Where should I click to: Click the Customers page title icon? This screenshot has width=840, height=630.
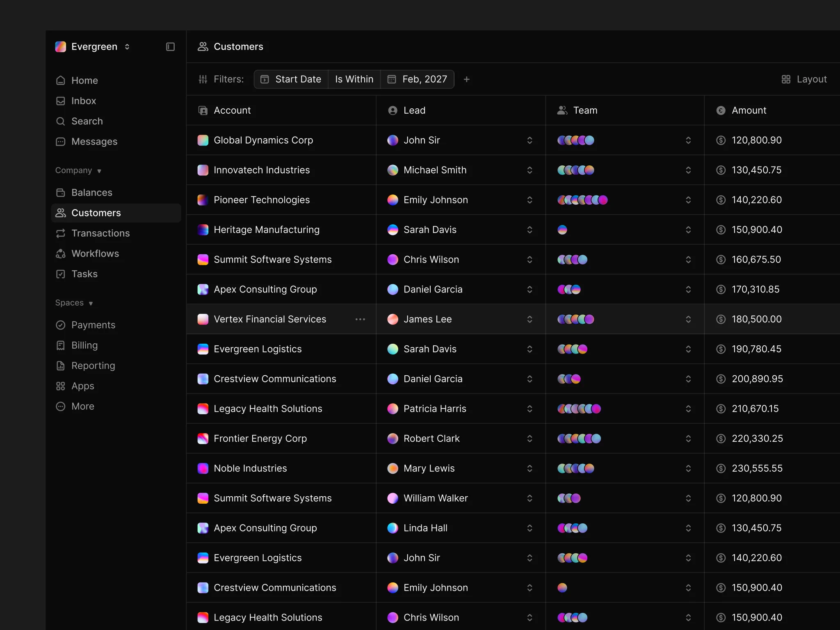pyautogui.click(x=203, y=47)
